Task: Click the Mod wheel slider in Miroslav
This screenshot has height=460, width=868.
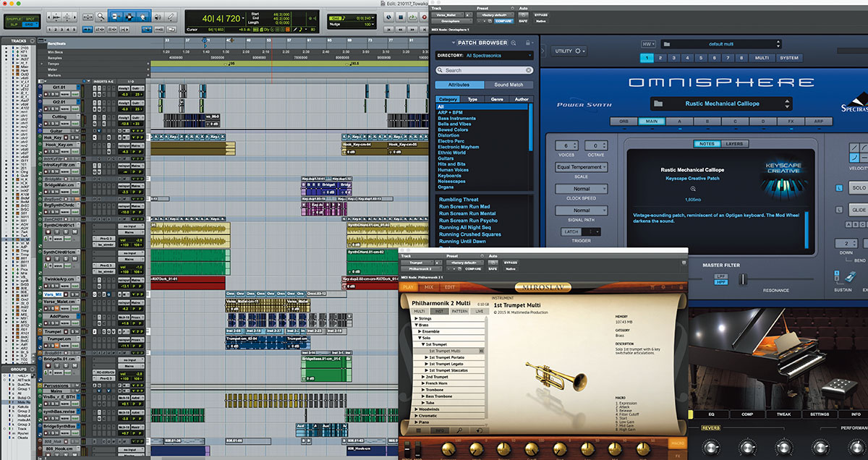Action: coord(417,449)
